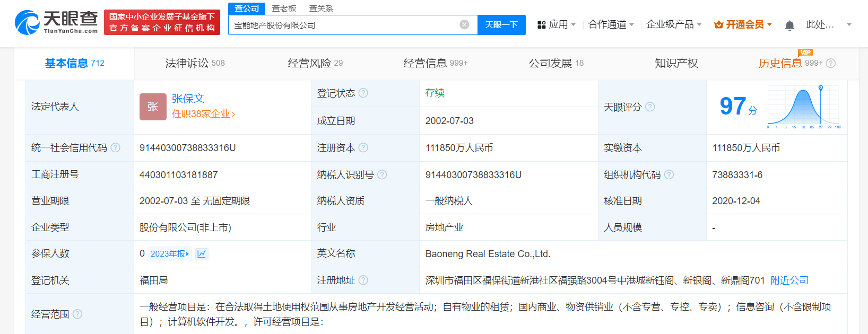Show help for 历史信息 question icon
The width and height of the screenshot is (868, 334).
[831, 63]
